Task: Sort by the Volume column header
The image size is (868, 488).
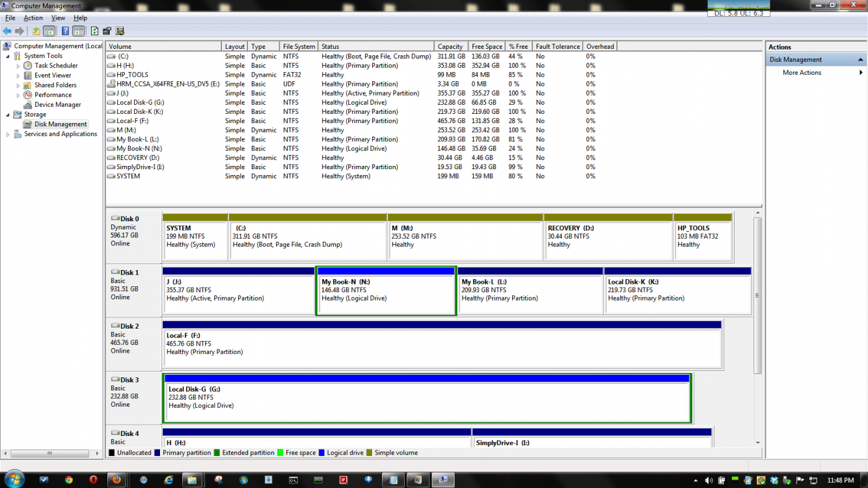Action: pyautogui.click(x=164, y=47)
